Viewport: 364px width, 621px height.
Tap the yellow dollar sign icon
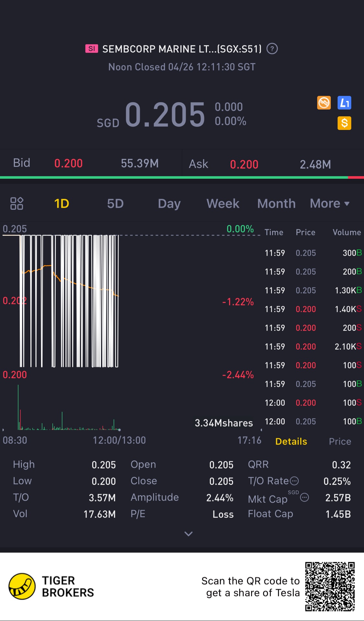344,123
